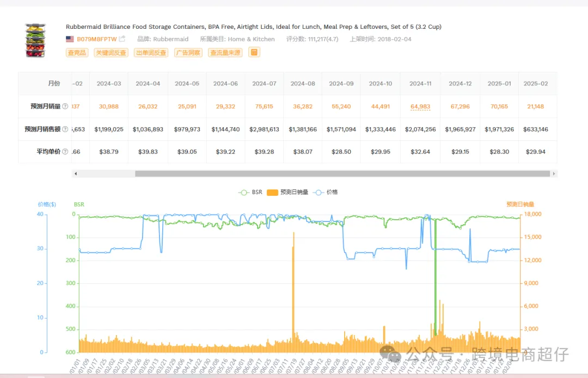Click the 查流量来源 button
The width and height of the screenshot is (588, 378).
225,53
